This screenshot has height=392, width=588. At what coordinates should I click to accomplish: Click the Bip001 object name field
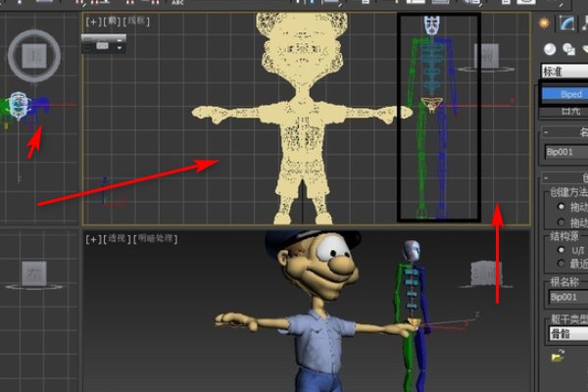(x=566, y=152)
